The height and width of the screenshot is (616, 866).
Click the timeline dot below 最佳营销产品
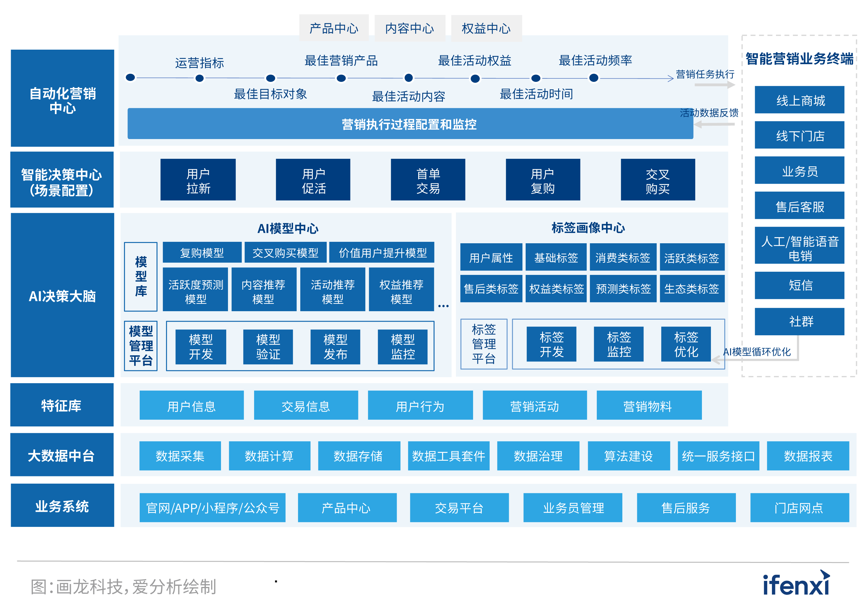341,78
